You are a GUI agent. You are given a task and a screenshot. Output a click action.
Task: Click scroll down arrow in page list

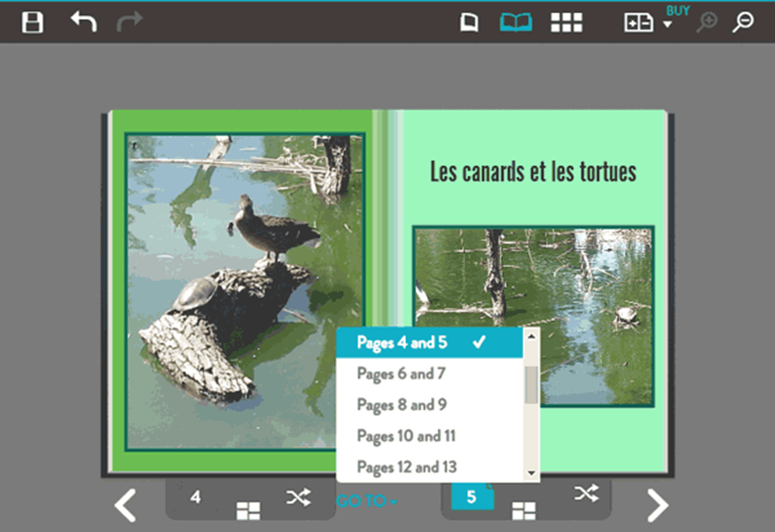(x=531, y=473)
